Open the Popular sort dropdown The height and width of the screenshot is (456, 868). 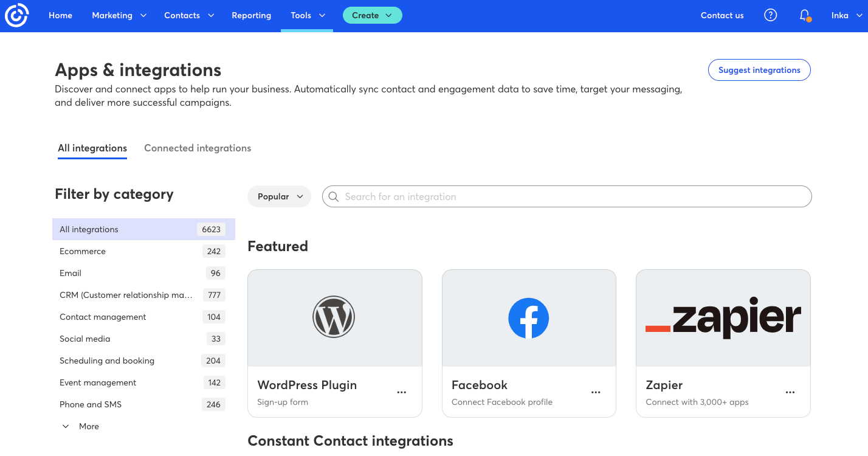(x=280, y=196)
